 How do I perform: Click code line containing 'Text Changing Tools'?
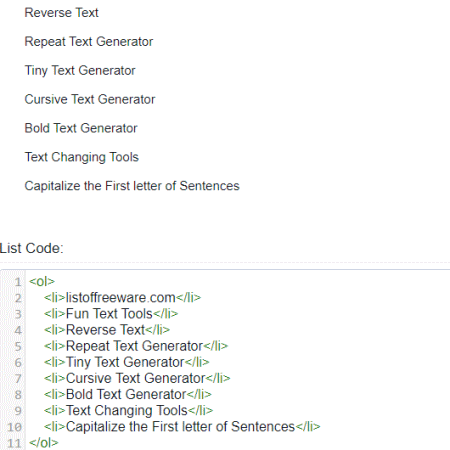[x=128, y=411]
